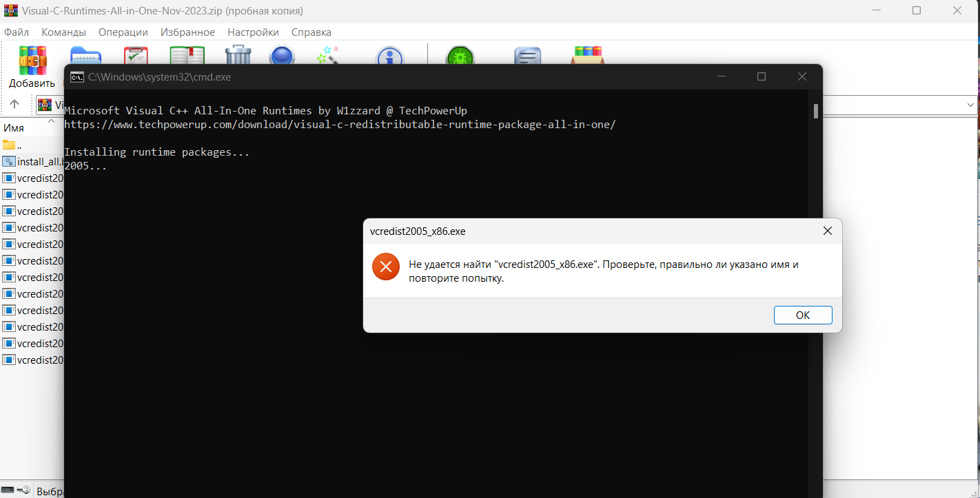
Task: Expand the archive path dropdown arrow
Action: (x=970, y=105)
